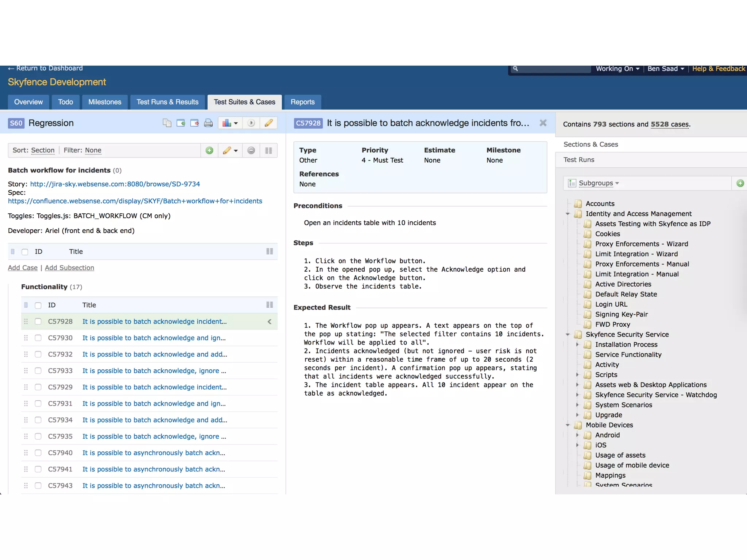Open the jira-sky SD-9734 story link
Screen dimensions: 747x560
[115, 184]
